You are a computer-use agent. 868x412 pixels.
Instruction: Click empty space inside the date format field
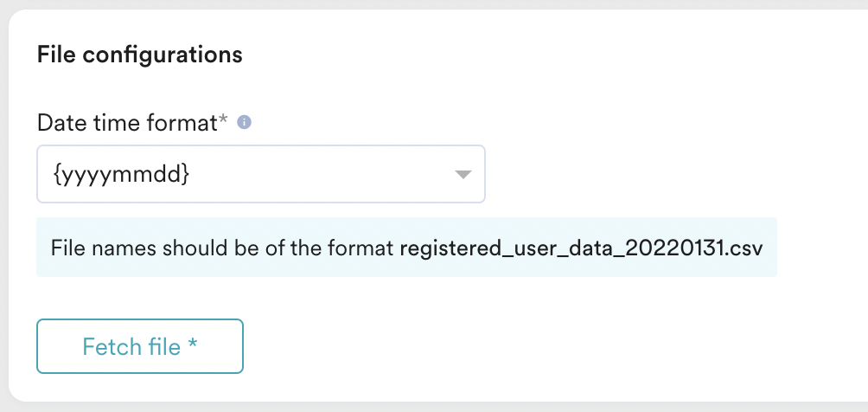point(321,175)
